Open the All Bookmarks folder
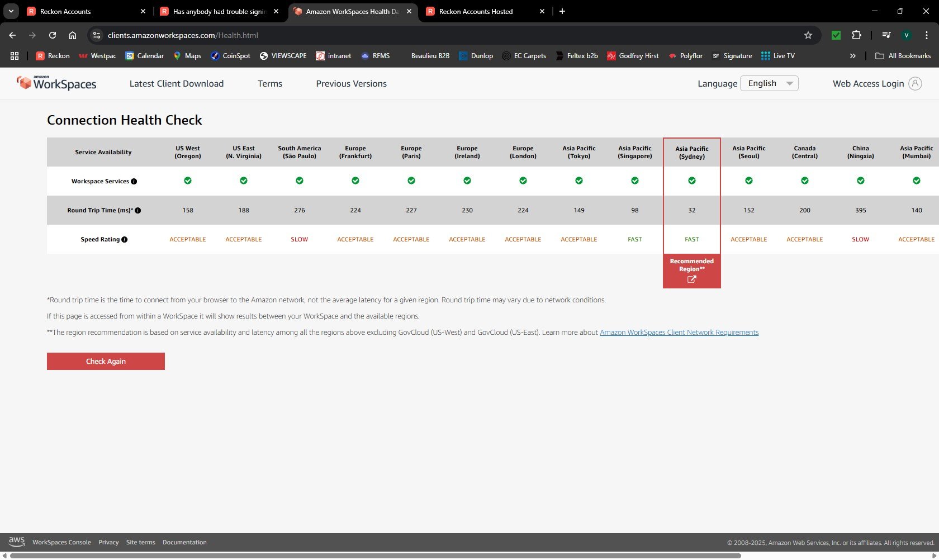 click(x=903, y=56)
